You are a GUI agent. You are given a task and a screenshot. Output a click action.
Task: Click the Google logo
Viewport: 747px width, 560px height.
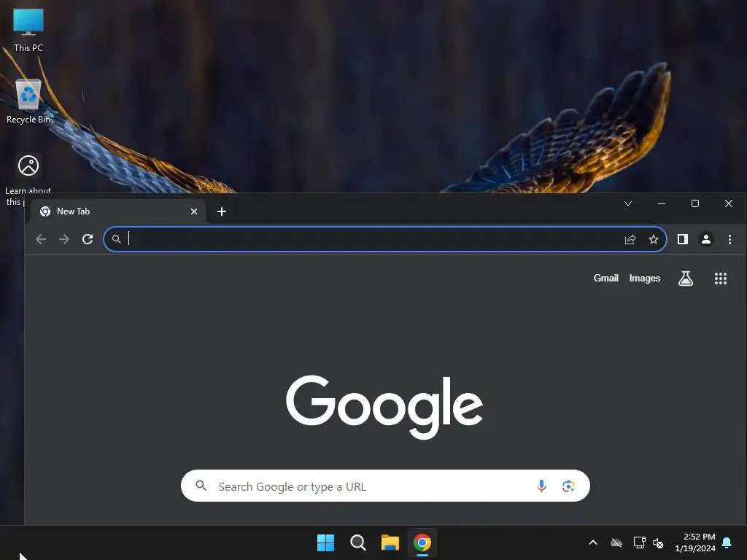(x=384, y=407)
